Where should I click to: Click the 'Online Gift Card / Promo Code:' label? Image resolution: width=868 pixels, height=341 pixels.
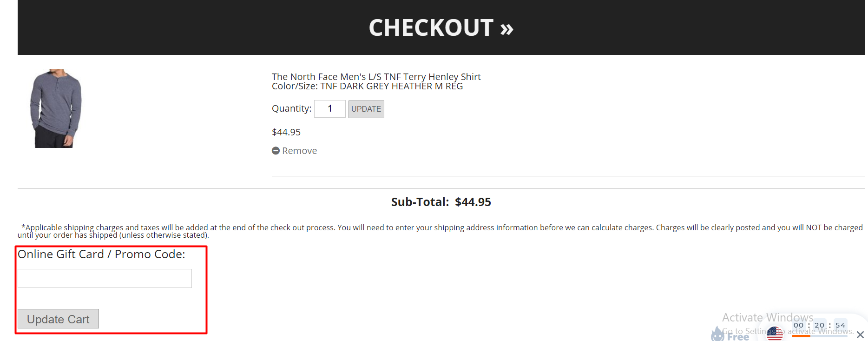[101, 254]
